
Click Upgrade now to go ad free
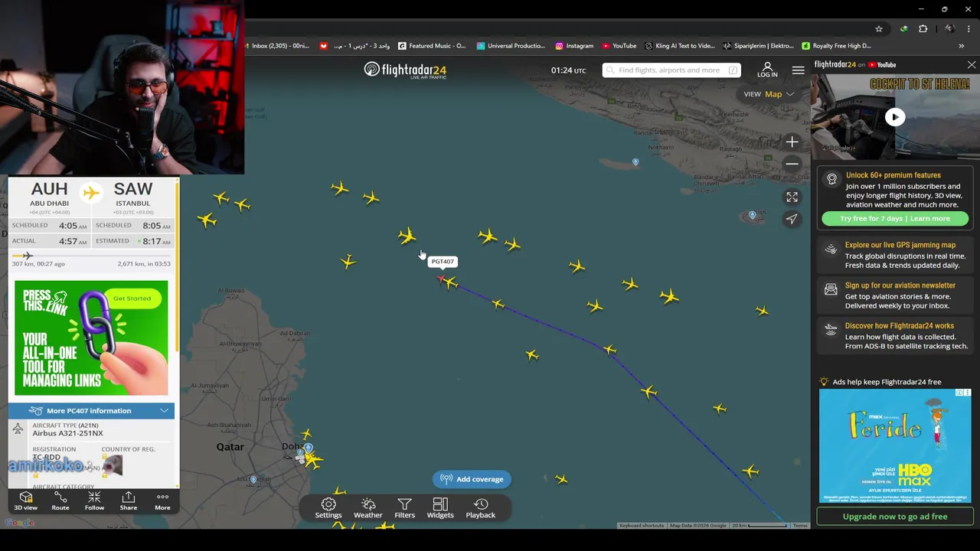tap(895, 517)
